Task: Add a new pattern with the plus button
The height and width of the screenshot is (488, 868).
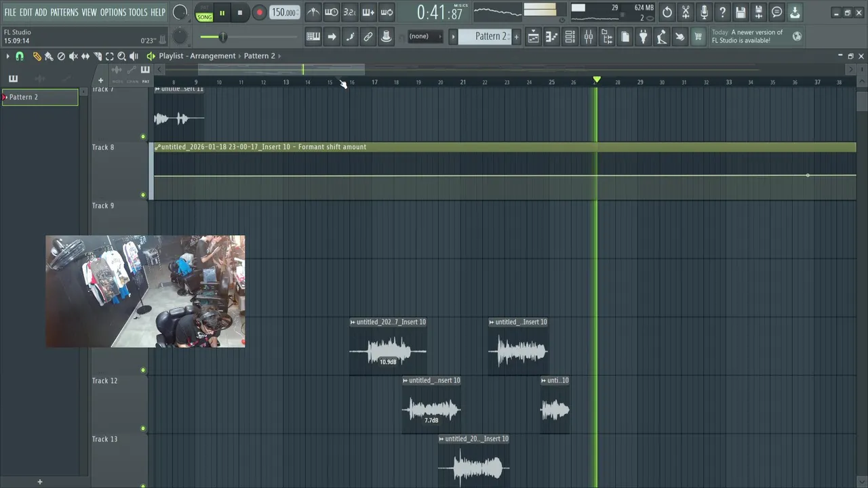Action: coord(516,37)
